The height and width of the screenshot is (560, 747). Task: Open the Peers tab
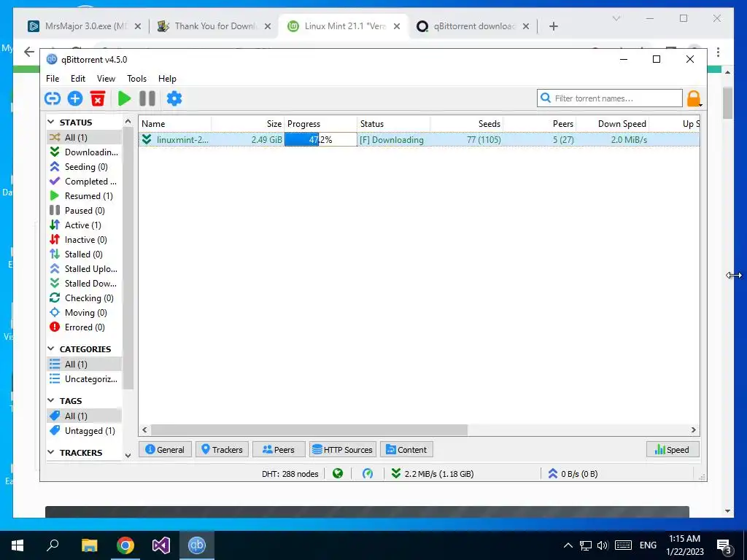point(279,449)
